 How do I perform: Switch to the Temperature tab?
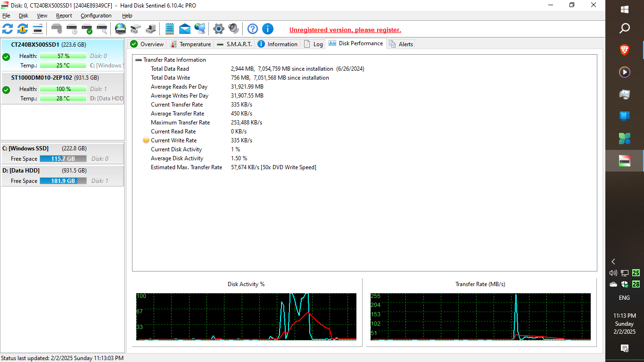click(190, 44)
